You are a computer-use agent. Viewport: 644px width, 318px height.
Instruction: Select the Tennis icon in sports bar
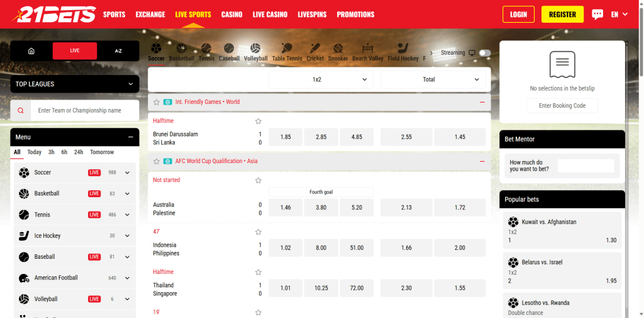tap(206, 48)
